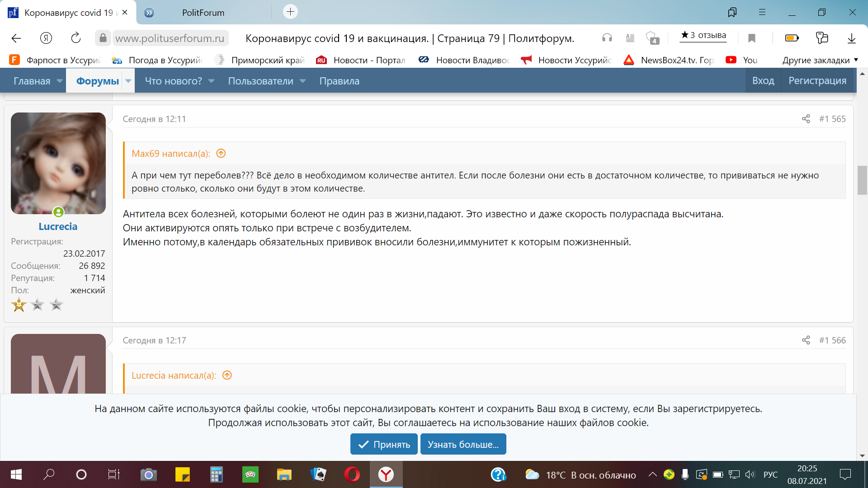Switch to the PolitForum browser tab
Screen dimensions: 868x488
(x=203, y=13)
